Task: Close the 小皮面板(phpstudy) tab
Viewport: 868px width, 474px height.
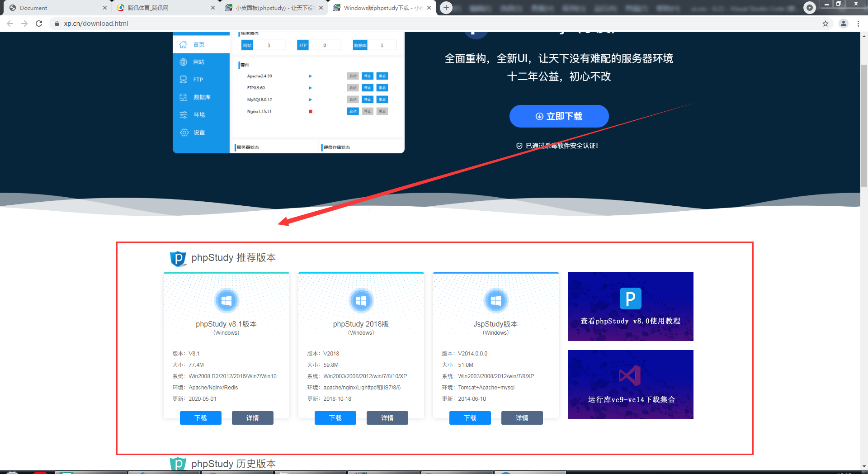Action: (321, 8)
